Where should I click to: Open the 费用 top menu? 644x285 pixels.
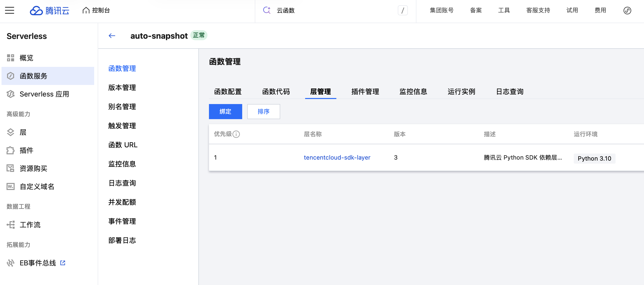[x=600, y=10]
